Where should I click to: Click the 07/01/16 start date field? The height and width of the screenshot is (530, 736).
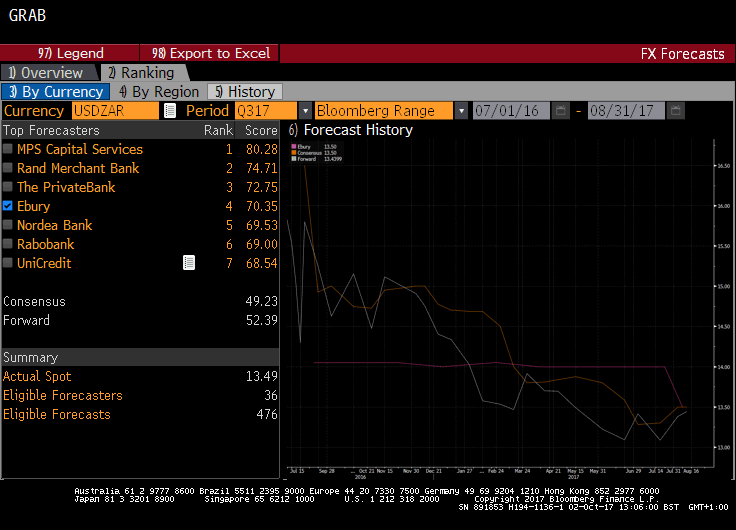[x=511, y=111]
